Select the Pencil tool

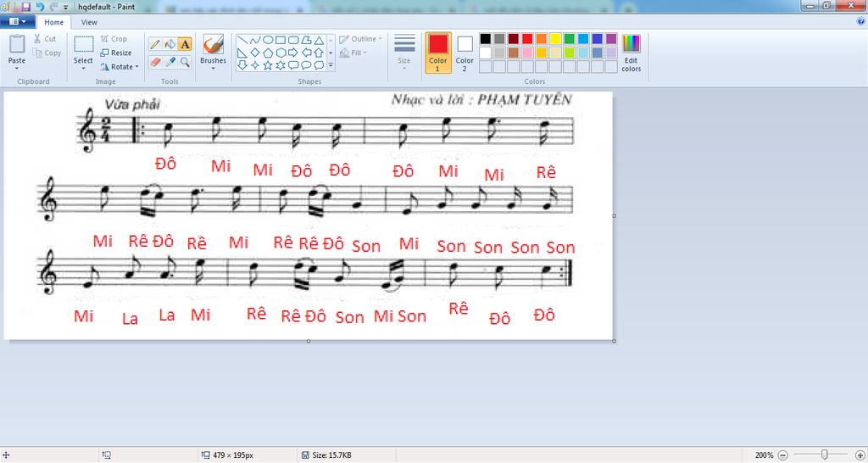(156, 44)
